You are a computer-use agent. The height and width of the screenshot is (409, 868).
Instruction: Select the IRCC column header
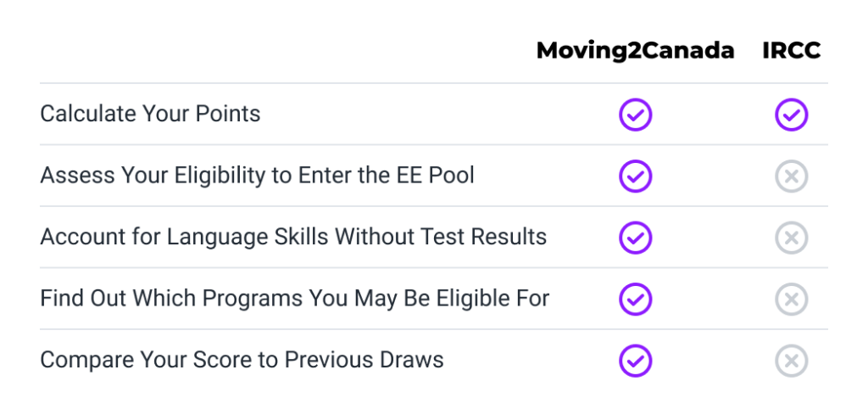click(791, 51)
